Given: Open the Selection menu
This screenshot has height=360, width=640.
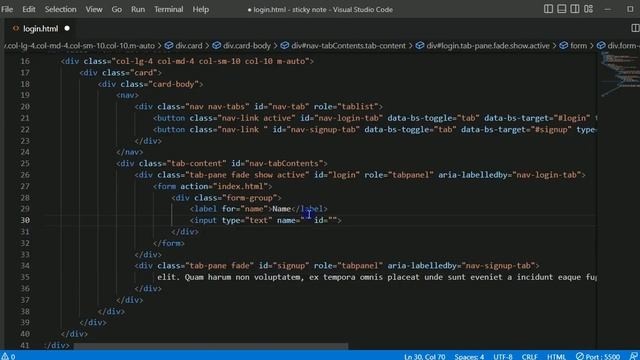Looking at the screenshot, I should (60, 9).
